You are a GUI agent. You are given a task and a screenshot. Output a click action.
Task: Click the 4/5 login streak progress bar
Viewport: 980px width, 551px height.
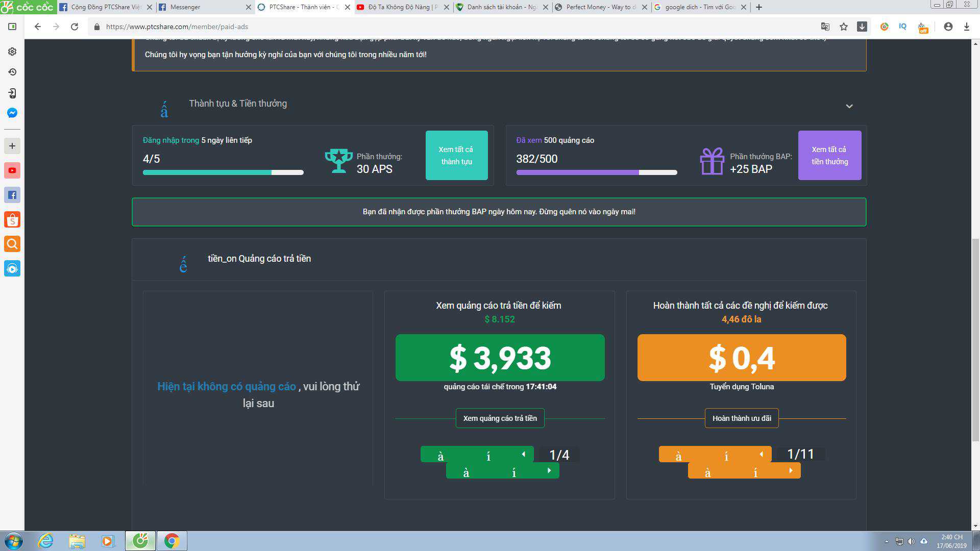click(x=223, y=172)
